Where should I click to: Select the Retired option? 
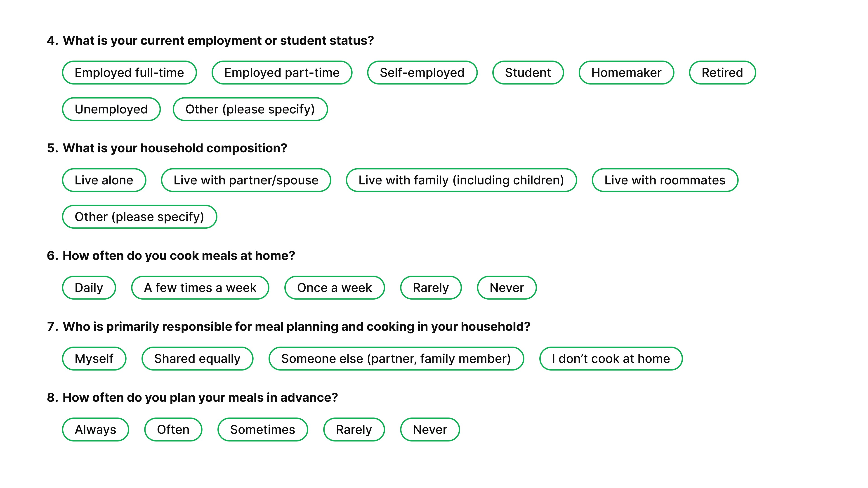click(x=722, y=73)
